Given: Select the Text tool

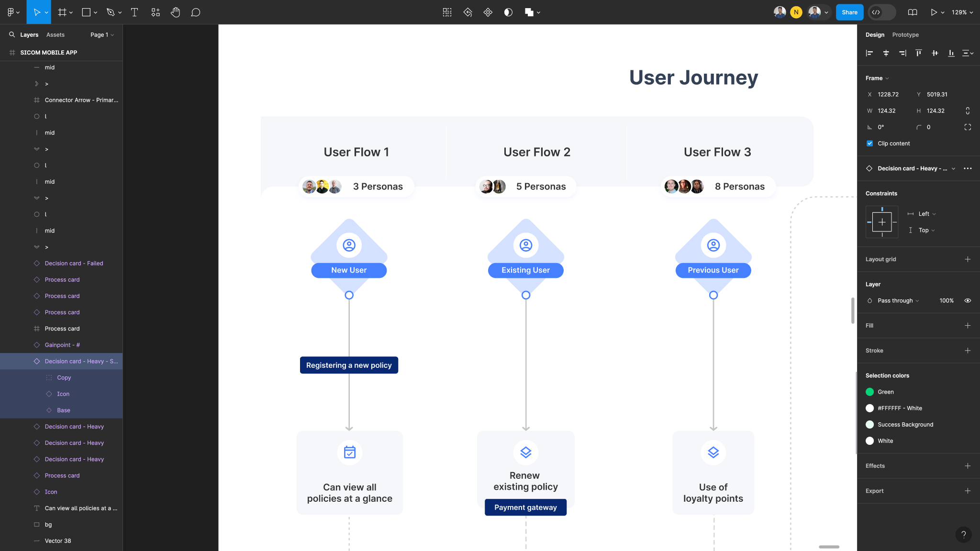Looking at the screenshot, I should 134,12.
